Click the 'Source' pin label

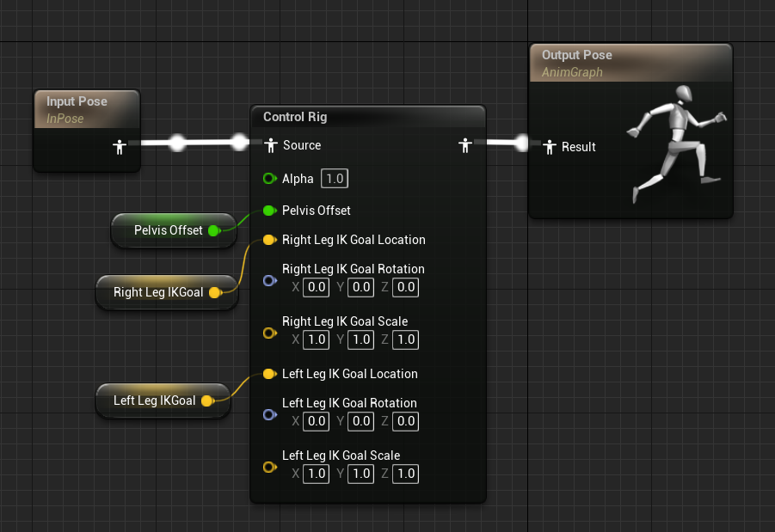tap(302, 145)
